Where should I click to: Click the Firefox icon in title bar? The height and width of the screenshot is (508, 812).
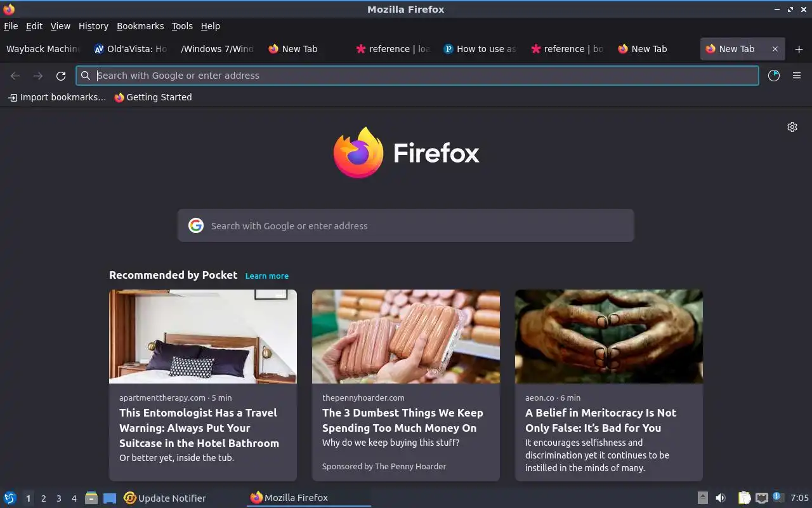click(x=9, y=9)
